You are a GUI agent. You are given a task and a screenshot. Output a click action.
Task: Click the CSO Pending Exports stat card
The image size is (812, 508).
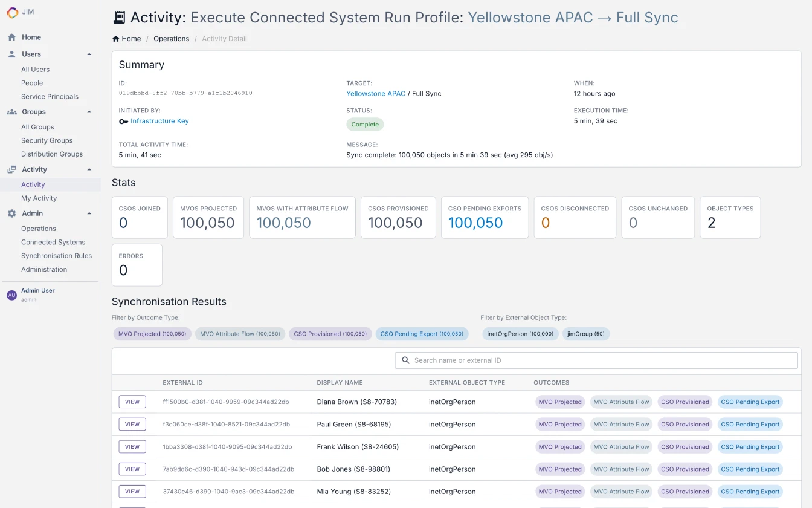(x=485, y=217)
